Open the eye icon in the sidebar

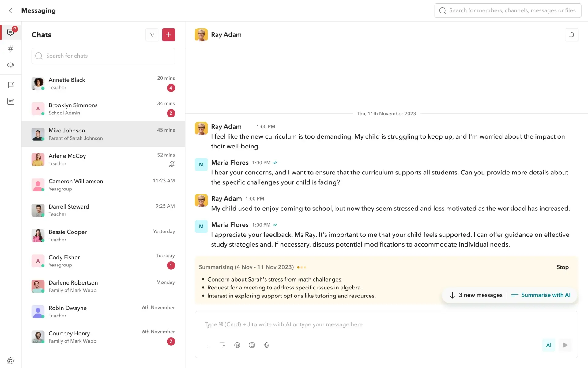[11, 65]
